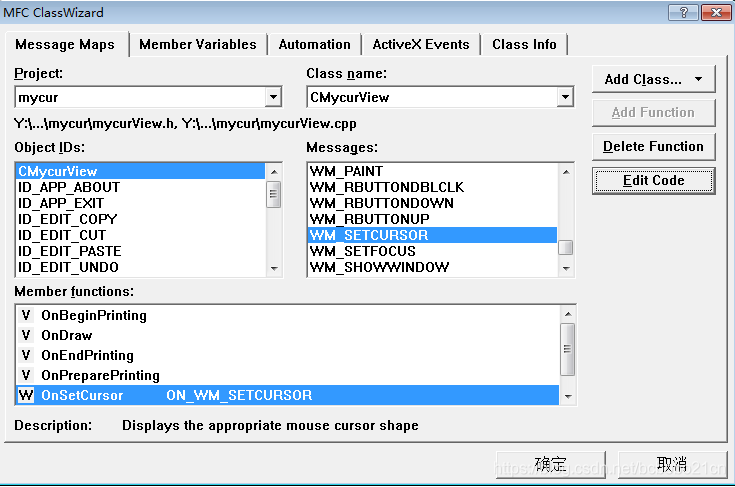Select OnPreparePrinting member function
735x487 pixels.
click(288, 375)
